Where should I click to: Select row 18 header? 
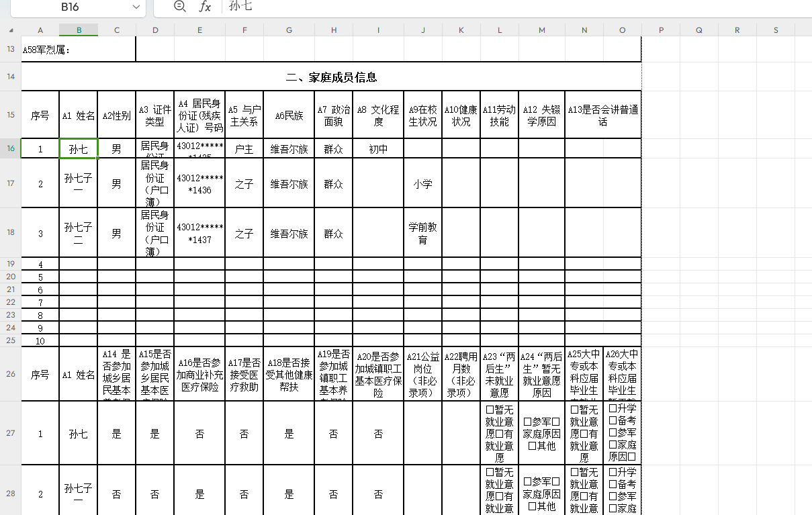pos(11,233)
